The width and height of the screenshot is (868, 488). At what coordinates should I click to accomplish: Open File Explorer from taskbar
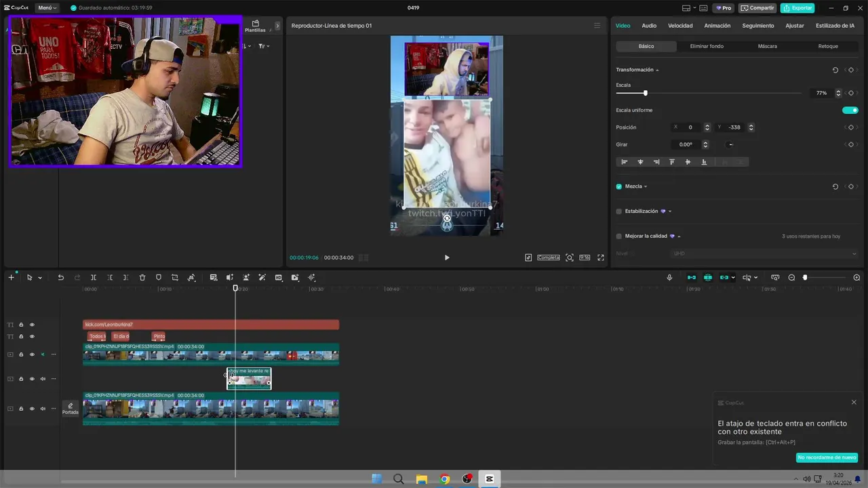pos(421,479)
